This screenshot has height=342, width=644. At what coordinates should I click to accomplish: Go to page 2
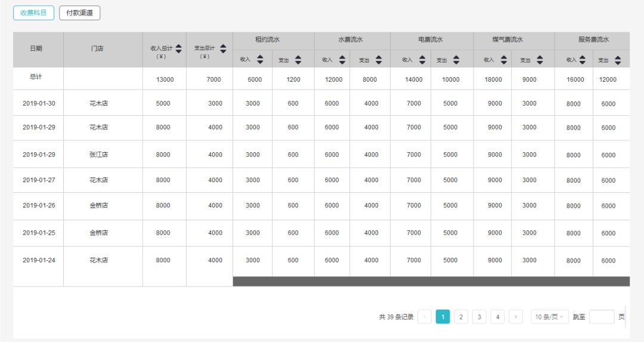click(461, 317)
